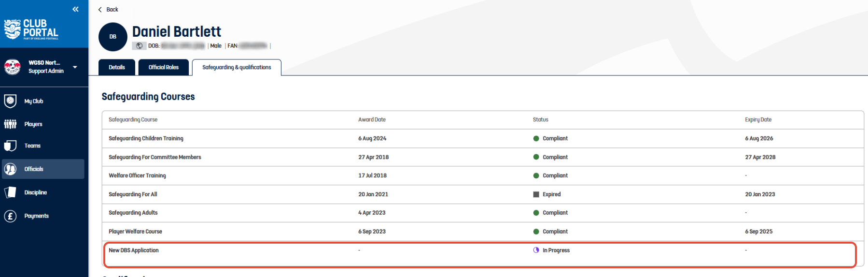
Task: Click green Compliant icon for Committee Members
Action: click(536, 157)
